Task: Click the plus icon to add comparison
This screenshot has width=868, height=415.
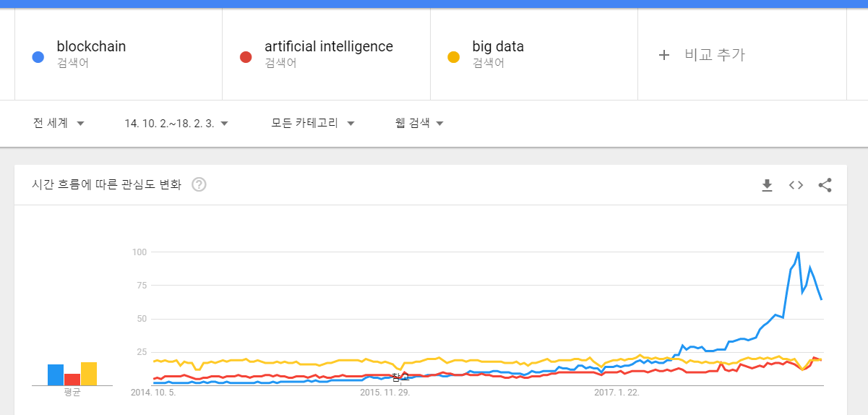Action: coord(664,55)
